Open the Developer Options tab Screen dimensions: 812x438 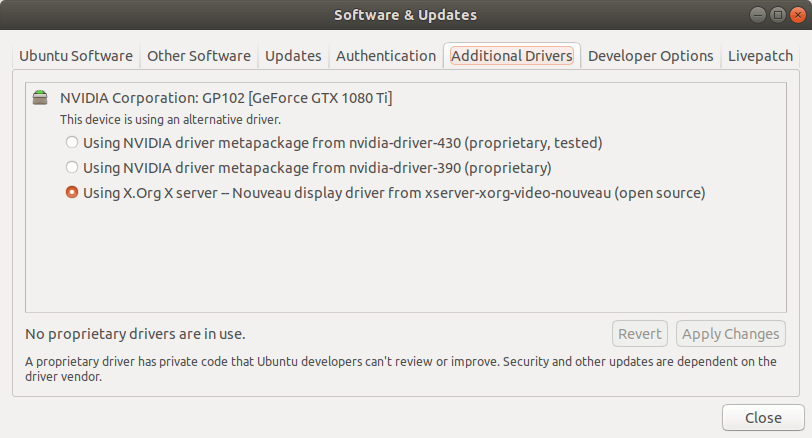650,56
